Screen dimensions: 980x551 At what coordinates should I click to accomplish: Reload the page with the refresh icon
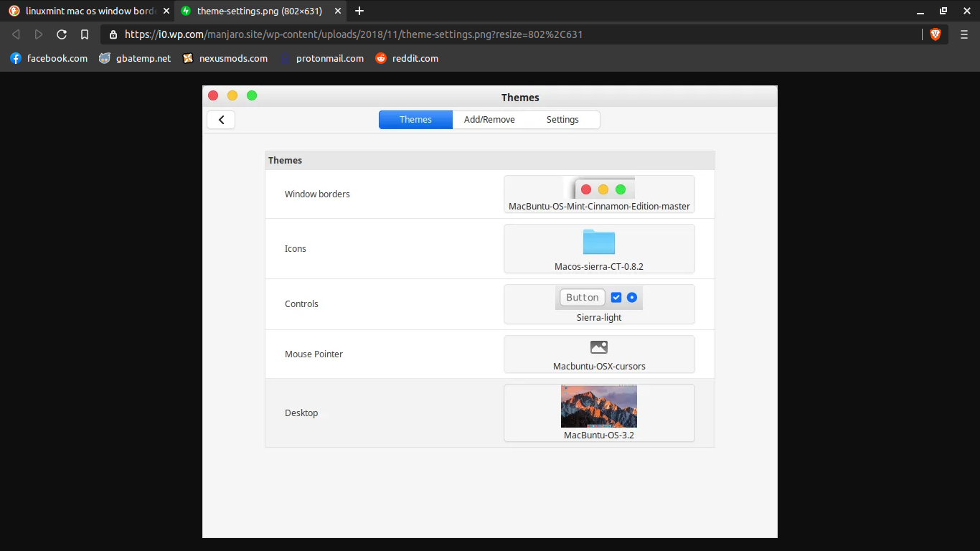62,34
